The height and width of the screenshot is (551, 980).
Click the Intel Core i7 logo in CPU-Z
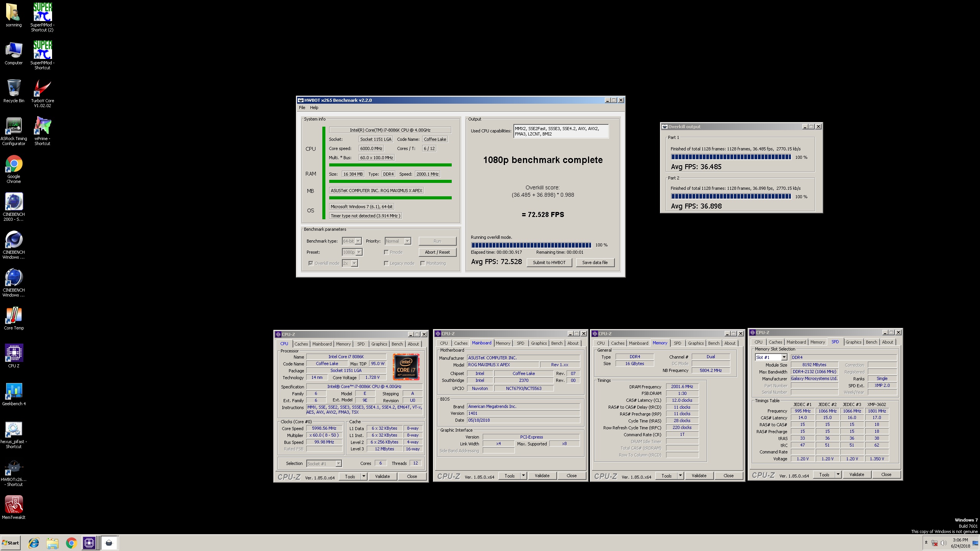406,367
